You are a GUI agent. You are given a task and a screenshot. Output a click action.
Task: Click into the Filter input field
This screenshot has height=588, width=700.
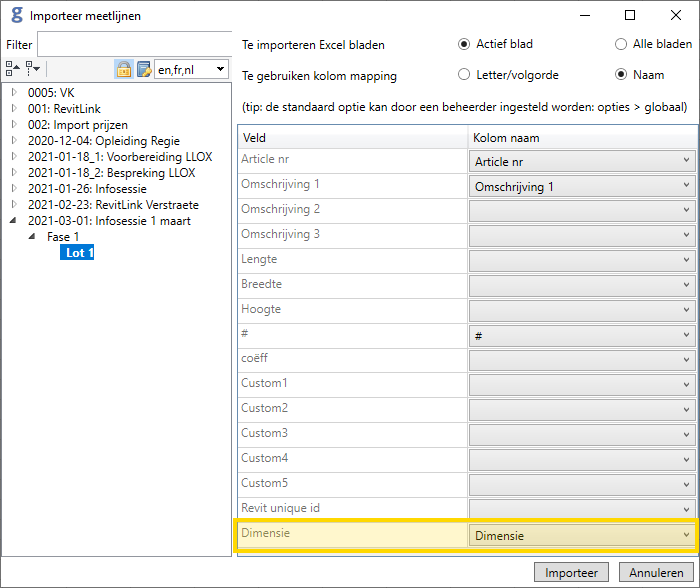pos(134,44)
